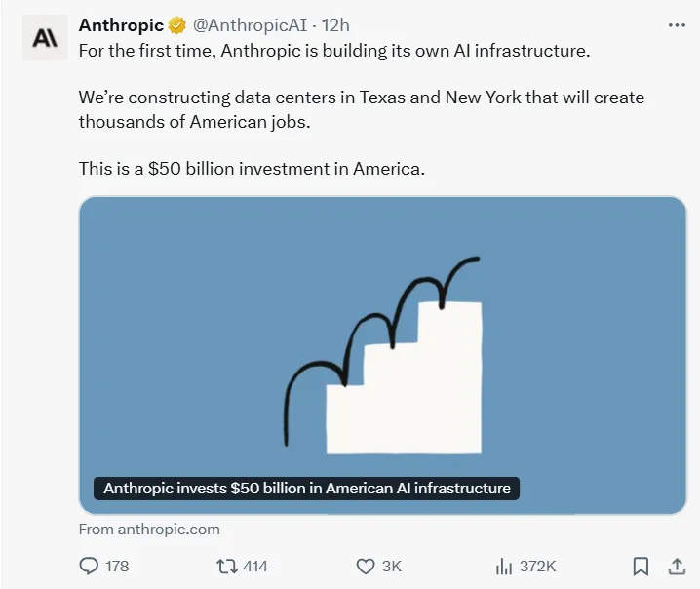The image size is (700, 589).
Task: Click the gold verified badge
Action: click(176, 26)
